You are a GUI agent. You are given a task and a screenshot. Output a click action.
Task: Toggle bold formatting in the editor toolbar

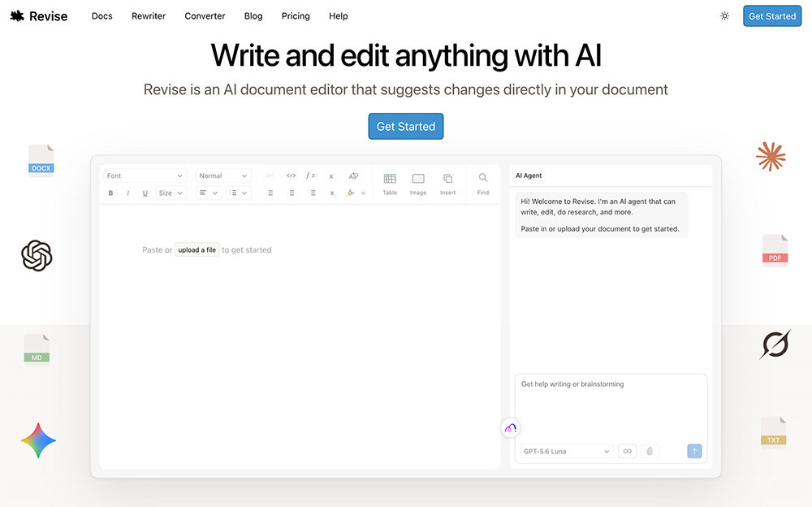click(x=110, y=193)
